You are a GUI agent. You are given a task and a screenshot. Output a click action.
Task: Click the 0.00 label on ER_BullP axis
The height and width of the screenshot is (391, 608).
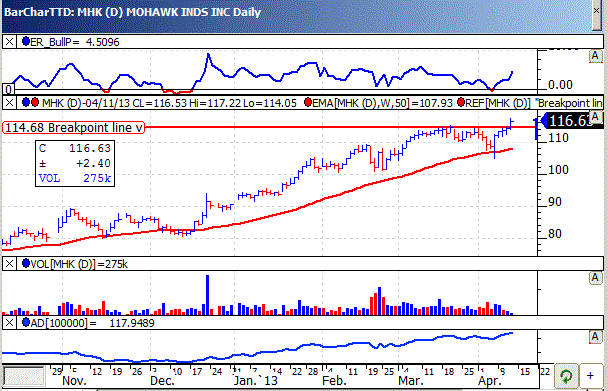pos(560,85)
